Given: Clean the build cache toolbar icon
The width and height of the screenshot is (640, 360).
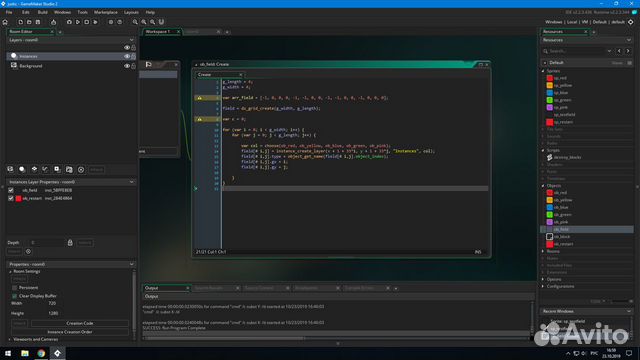Looking at the screenshot, I should click(95, 22).
